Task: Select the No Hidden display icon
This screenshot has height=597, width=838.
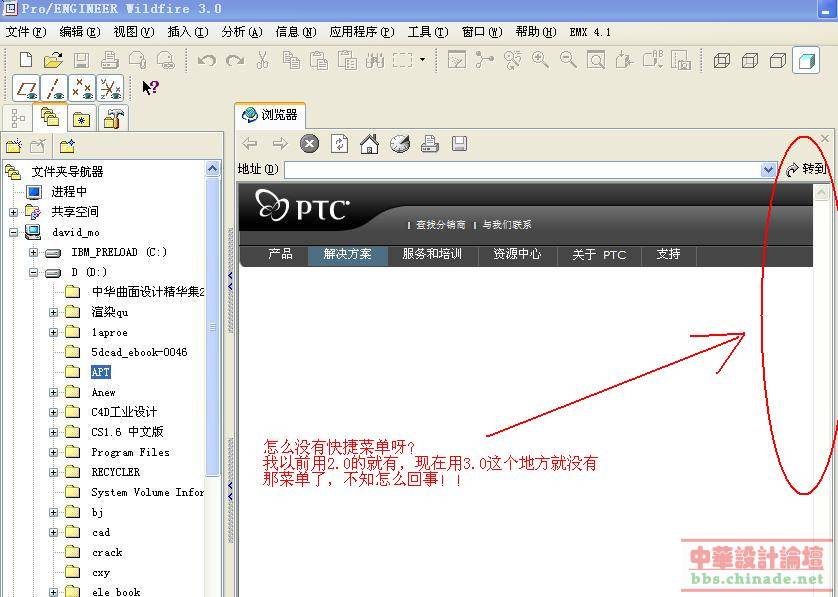Action: (x=778, y=60)
